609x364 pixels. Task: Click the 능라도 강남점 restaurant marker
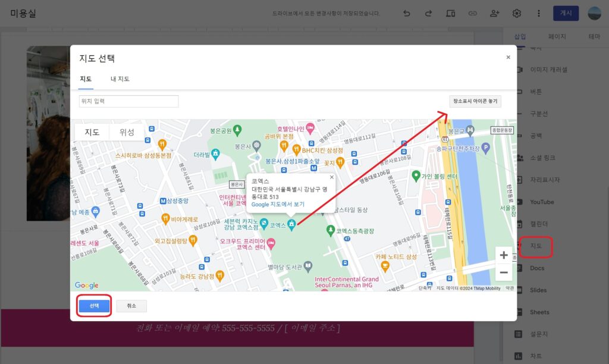pos(220,275)
